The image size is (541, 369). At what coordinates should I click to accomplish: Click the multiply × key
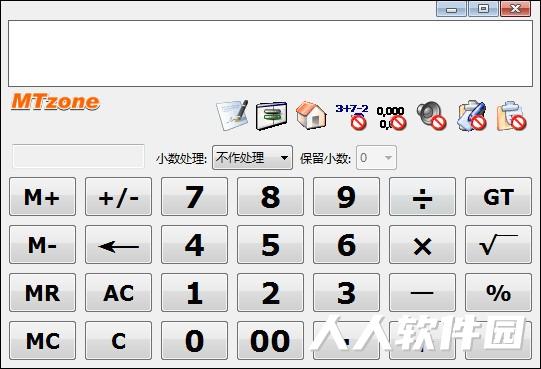point(422,244)
